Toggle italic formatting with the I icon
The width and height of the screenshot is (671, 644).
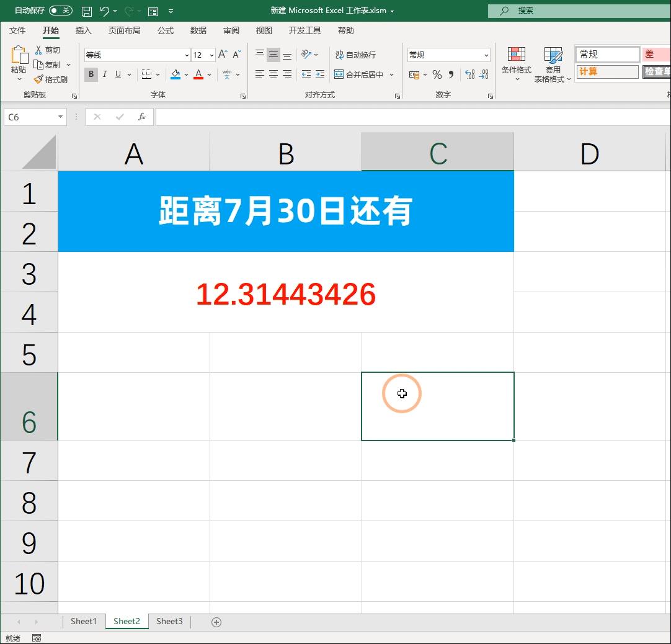click(104, 74)
